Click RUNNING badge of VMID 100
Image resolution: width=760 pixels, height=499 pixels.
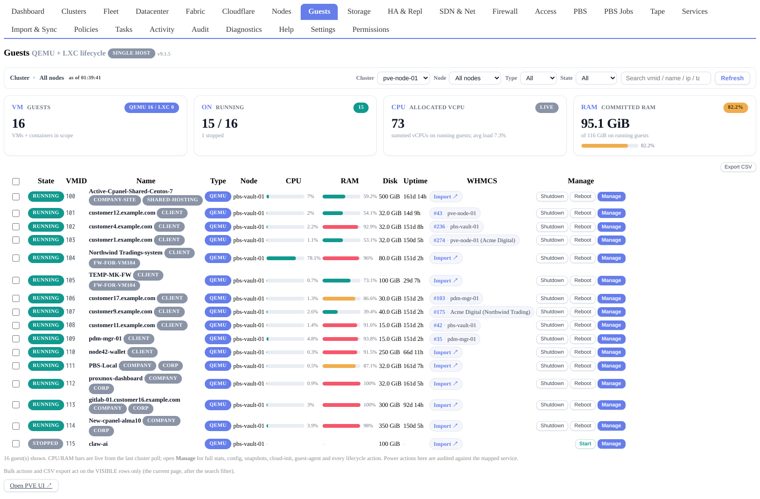46,196
